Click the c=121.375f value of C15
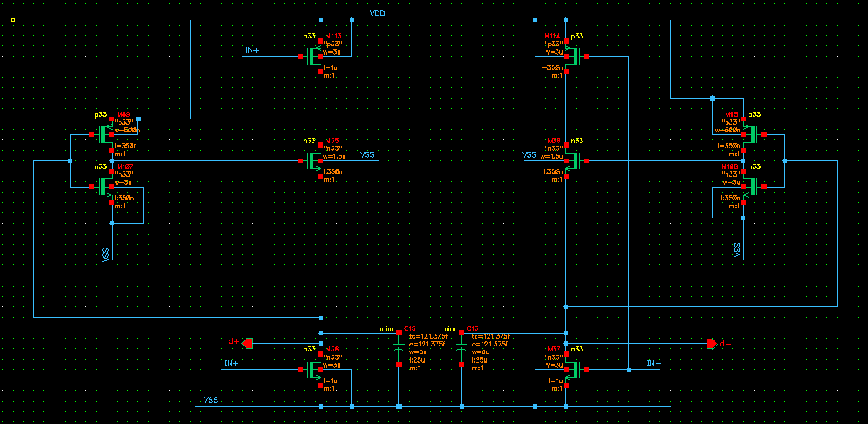 [429, 344]
